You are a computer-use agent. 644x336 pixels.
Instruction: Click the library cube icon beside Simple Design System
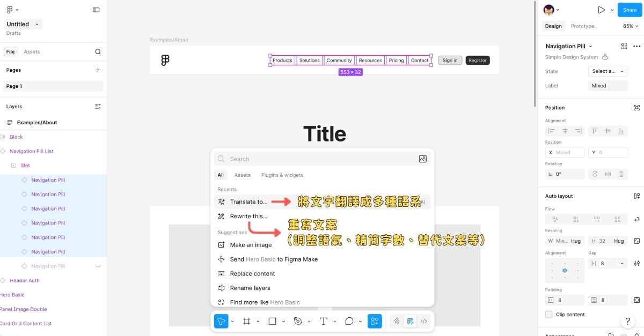[x=605, y=57]
